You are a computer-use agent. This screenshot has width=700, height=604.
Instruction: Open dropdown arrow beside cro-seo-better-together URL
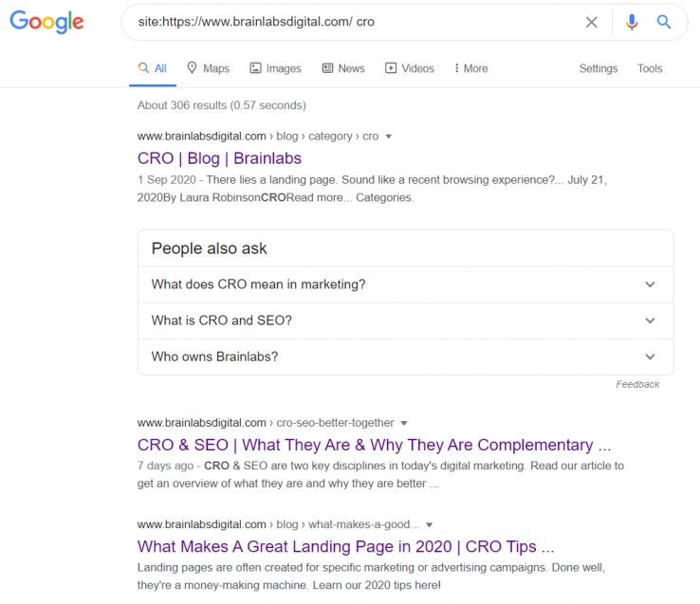tap(404, 423)
